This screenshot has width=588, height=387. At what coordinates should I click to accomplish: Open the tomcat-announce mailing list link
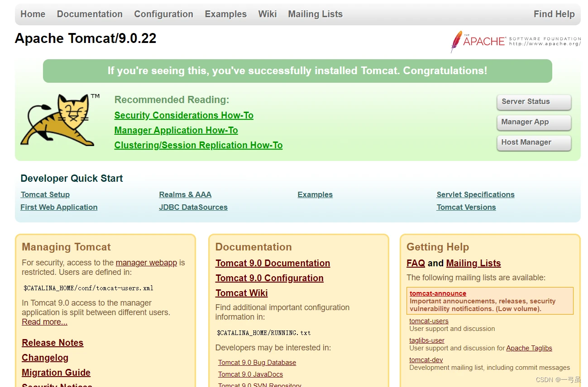point(438,293)
